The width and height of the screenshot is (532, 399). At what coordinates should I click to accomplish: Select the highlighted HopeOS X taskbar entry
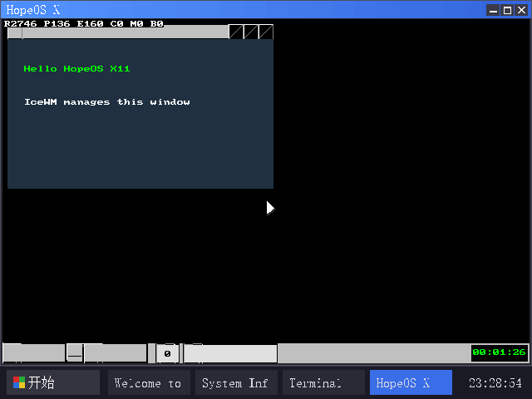(411, 382)
